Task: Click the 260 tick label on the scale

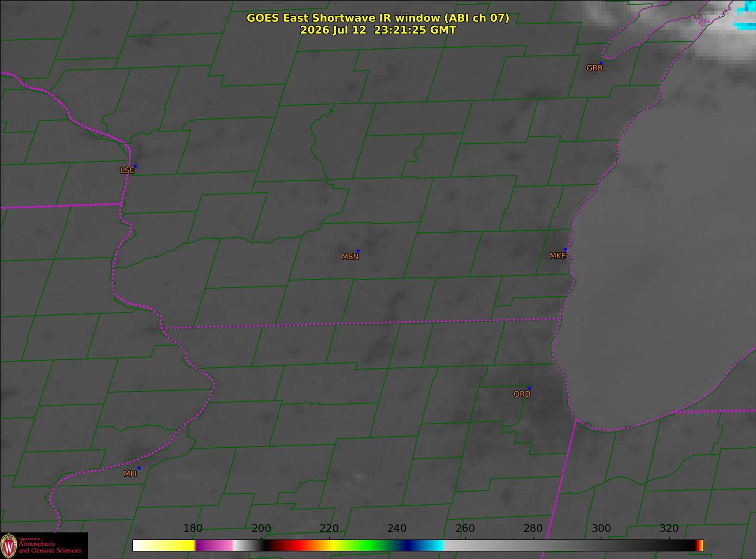Action: [x=465, y=529]
